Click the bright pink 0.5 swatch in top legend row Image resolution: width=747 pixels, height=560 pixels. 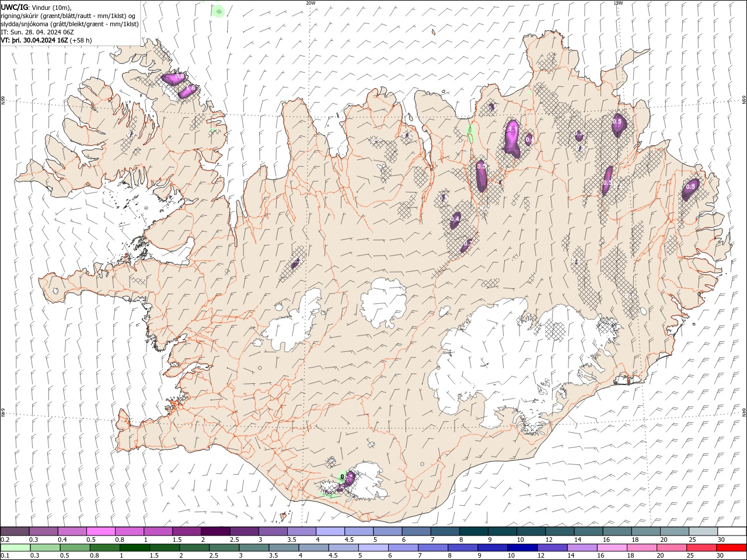101,531
